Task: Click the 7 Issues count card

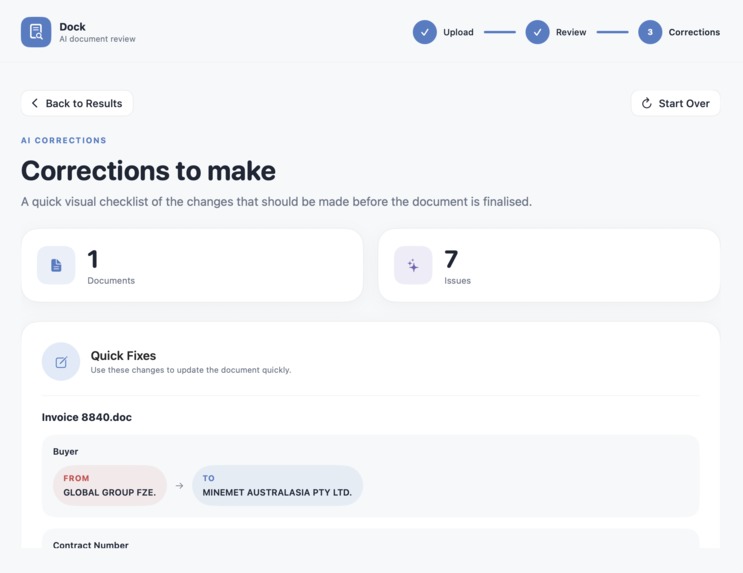Action: click(x=549, y=265)
